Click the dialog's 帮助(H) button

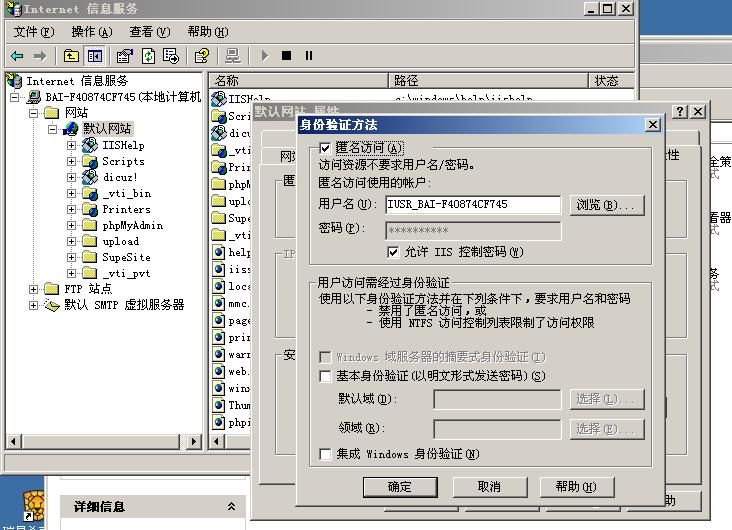click(x=577, y=487)
